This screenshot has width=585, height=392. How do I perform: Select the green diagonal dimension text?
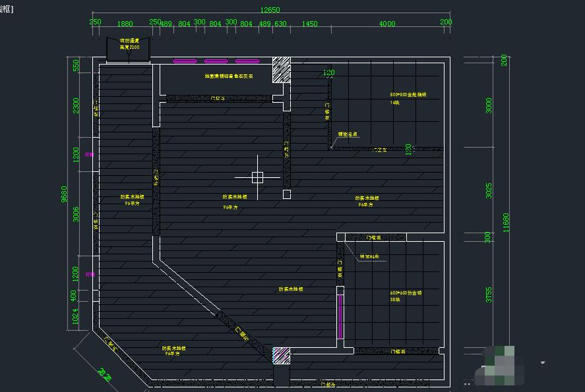(104, 374)
